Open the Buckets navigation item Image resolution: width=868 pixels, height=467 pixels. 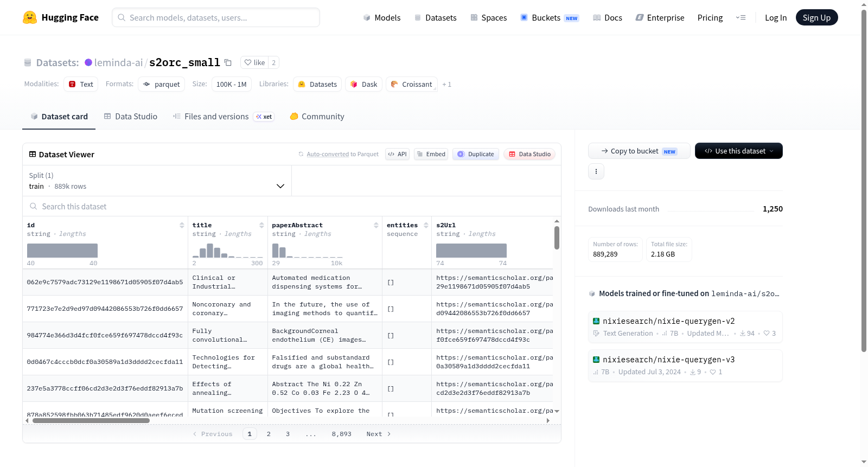(550, 18)
